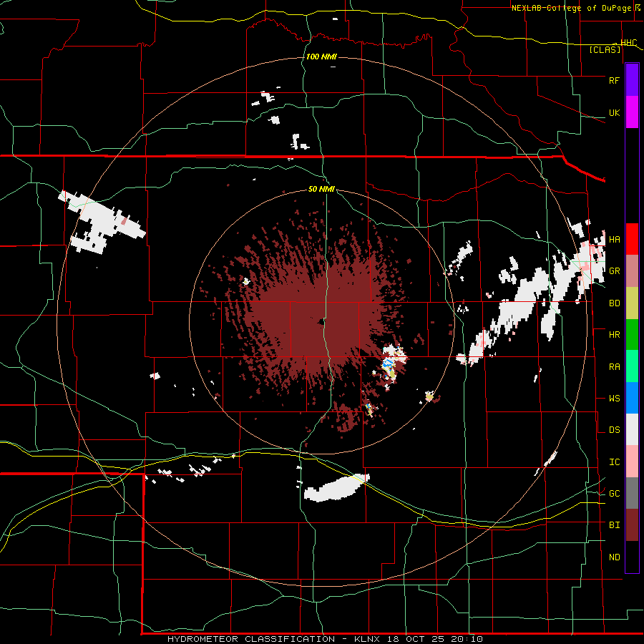Click the BI legend label
The width and height of the screenshot is (644, 644).
[x=614, y=525]
